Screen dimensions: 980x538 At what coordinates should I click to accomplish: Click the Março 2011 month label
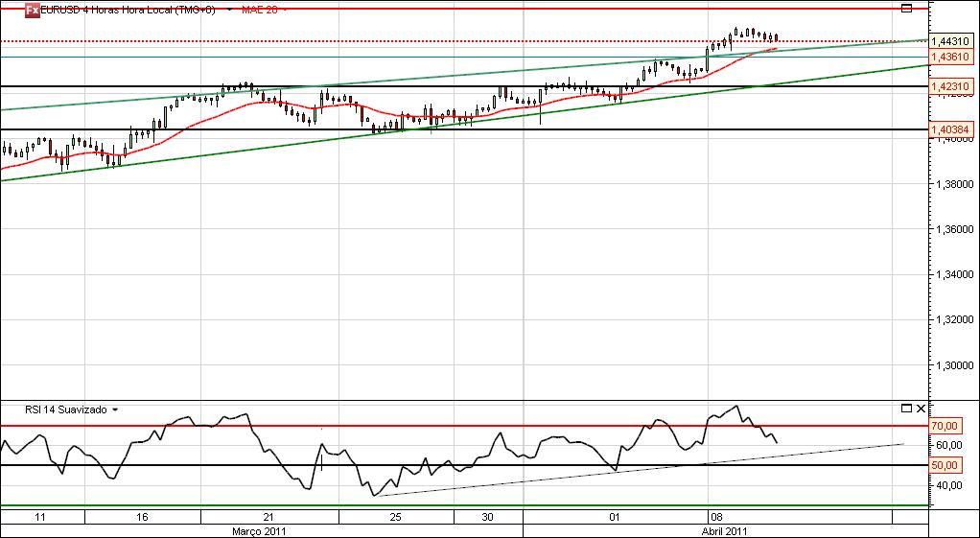coord(259,531)
